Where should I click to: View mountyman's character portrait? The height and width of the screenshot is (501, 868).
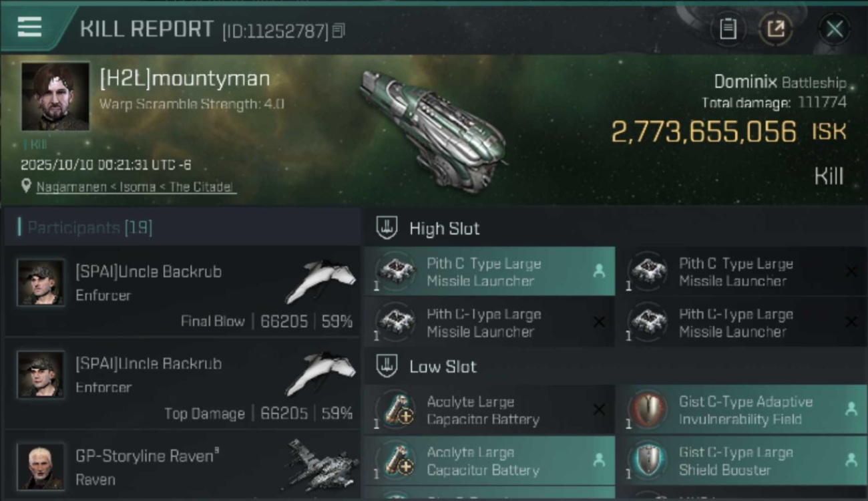[x=55, y=96]
